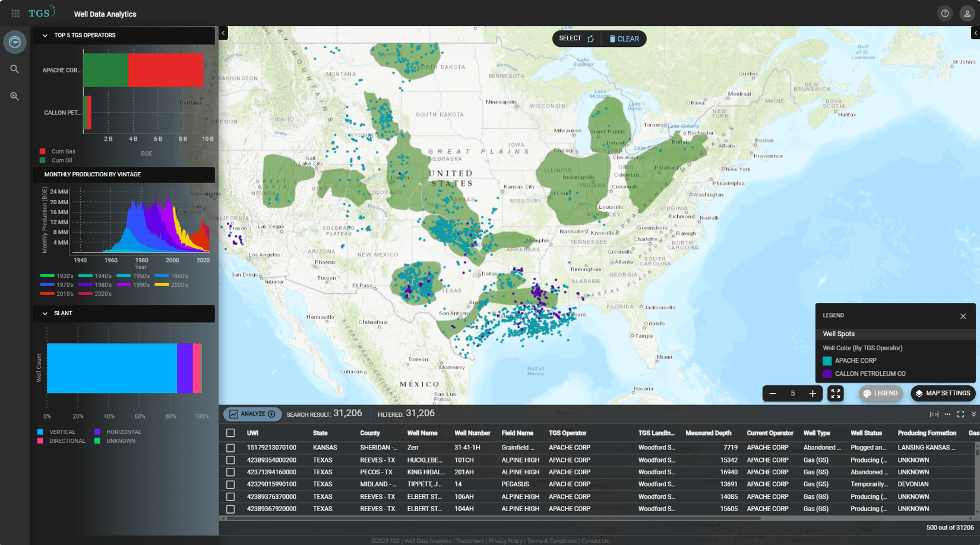Select the dashboard gauge icon in sidebar

tap(15, 42)
